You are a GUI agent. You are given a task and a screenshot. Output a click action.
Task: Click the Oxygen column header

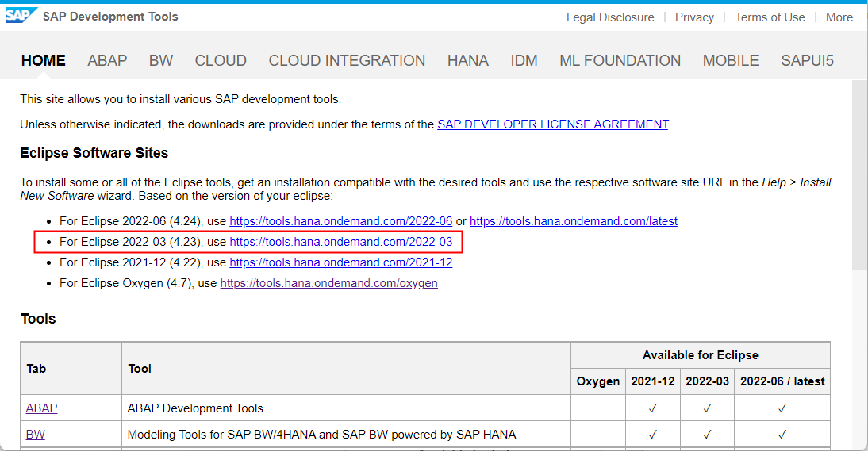598,381
